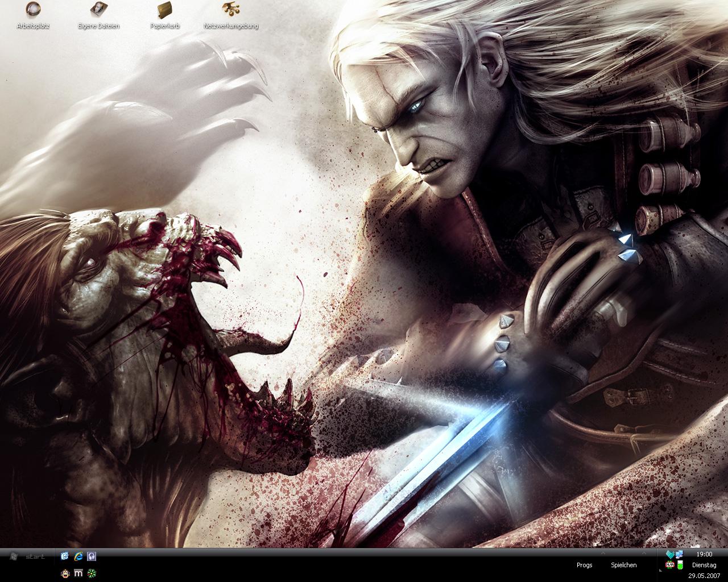Launch Internet Explorer from quick launch
This screenshot has height=582, width=728.
[x=78, y=556]
